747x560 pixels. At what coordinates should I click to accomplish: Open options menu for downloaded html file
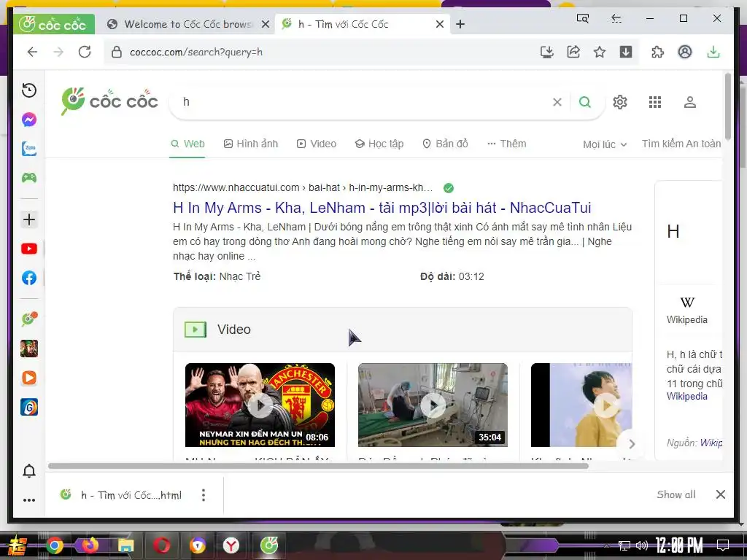[204, 495]
